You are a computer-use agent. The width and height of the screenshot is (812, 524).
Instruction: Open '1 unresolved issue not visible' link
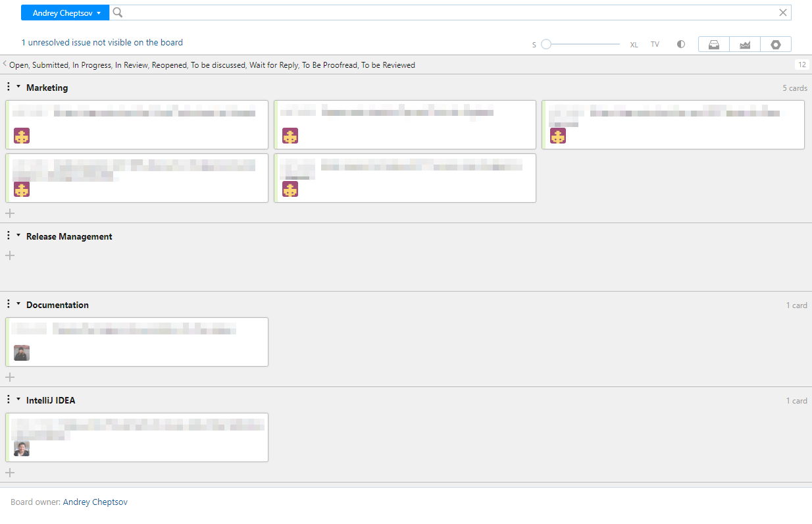tap(102, 42)
